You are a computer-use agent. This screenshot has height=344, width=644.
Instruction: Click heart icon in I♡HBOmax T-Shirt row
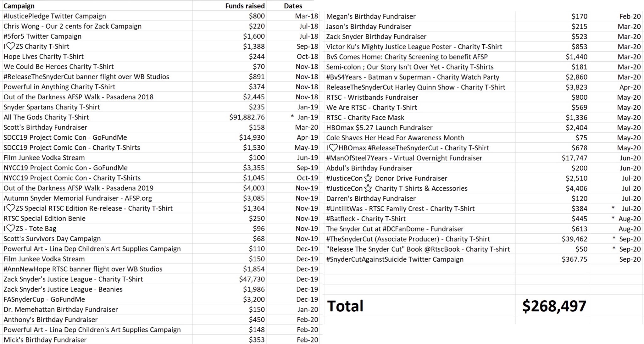(333, 148)
